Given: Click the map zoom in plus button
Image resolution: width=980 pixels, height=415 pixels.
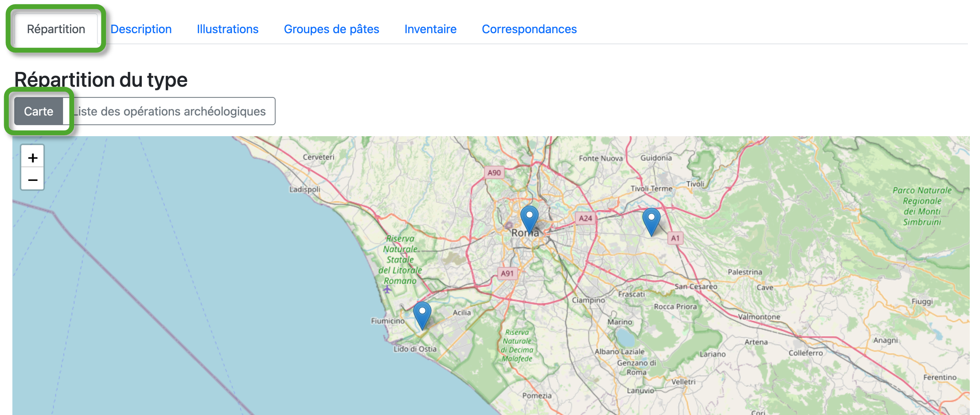Looking at the screenshot, I should [33, 157].
